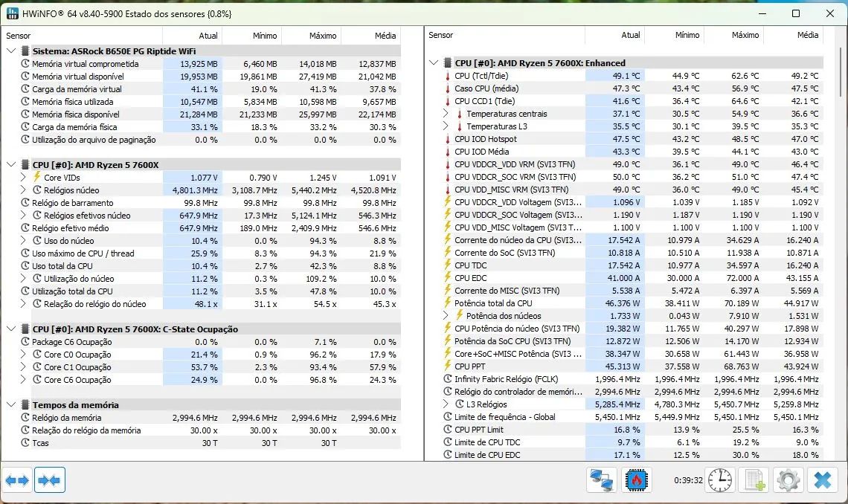Viewport: 848px width, 504px height.
Task: Collapse the Tempos da memória section
Action: 11,404
